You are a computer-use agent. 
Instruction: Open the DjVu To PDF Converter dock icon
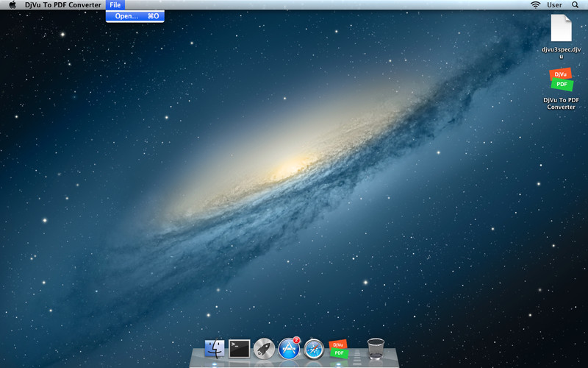point(338,348)
